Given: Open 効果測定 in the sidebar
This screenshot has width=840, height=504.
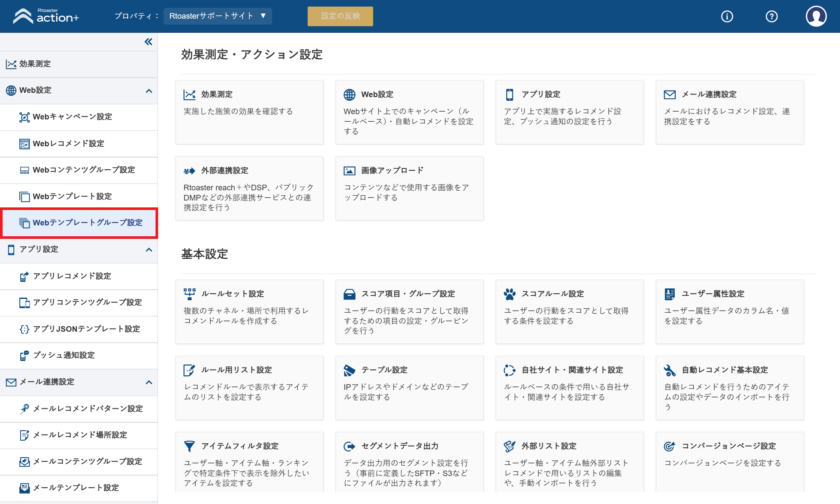Looking at the screenshot, I should point(79,64).
